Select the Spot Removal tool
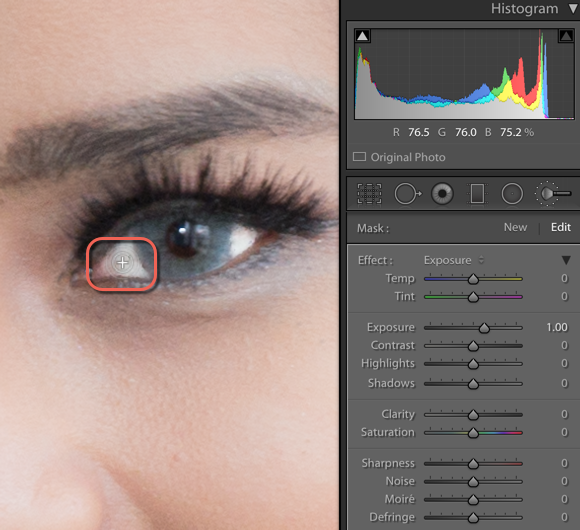580x530 pixels. (x=407, y=193)
